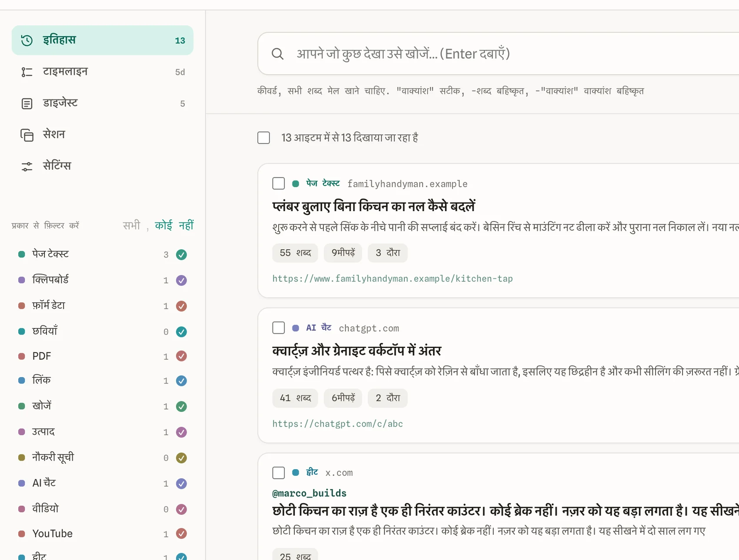Tick the select-all items checkbox

263,138
